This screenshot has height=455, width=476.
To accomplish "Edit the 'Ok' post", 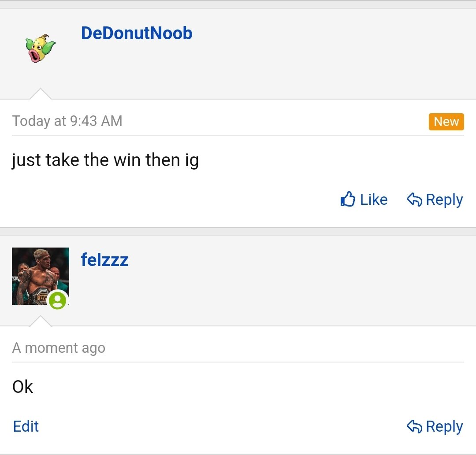I will click(26, 426).
